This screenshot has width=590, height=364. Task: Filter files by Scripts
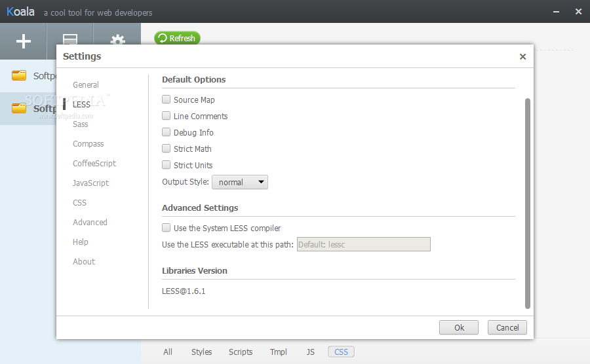click(x=241, y=352)
